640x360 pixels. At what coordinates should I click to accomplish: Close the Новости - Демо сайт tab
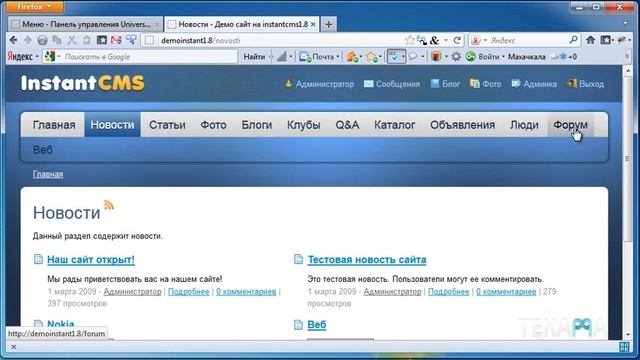[x=313, y=24]
